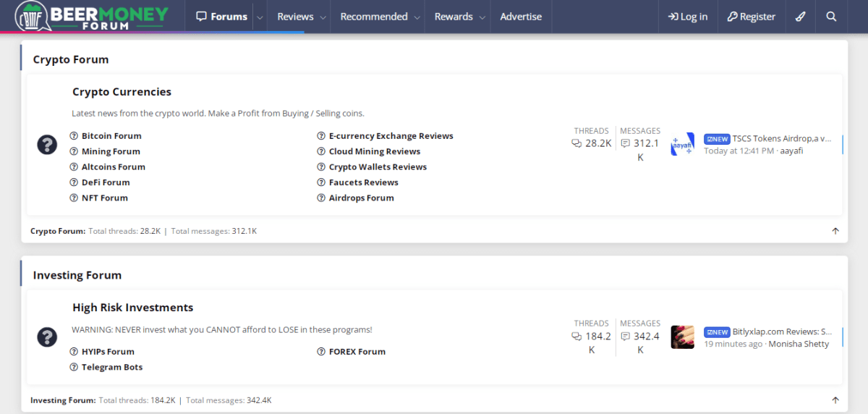Click question icon beside Telegram Bots
Screen dimensions: 868x414
click(x=74, y=367)
